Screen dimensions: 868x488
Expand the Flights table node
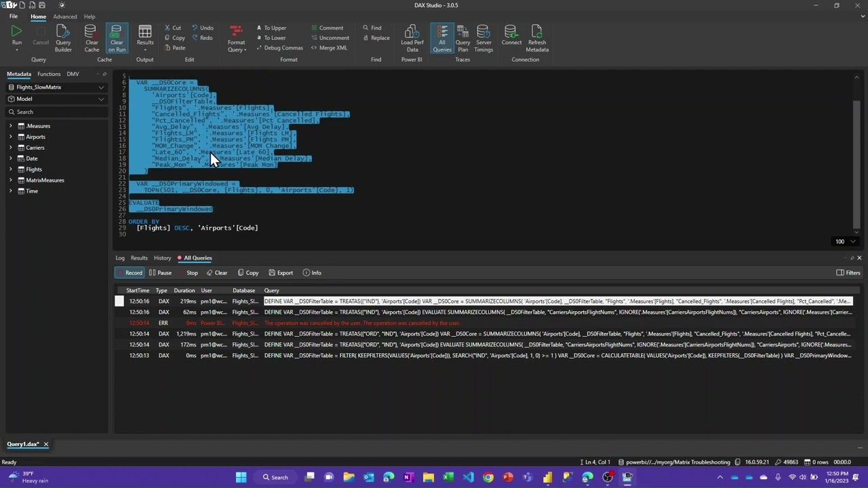click(10, 169)
